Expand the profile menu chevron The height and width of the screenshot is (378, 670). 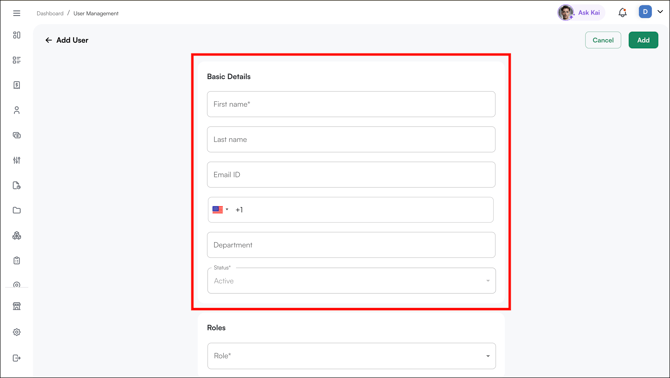660,12
